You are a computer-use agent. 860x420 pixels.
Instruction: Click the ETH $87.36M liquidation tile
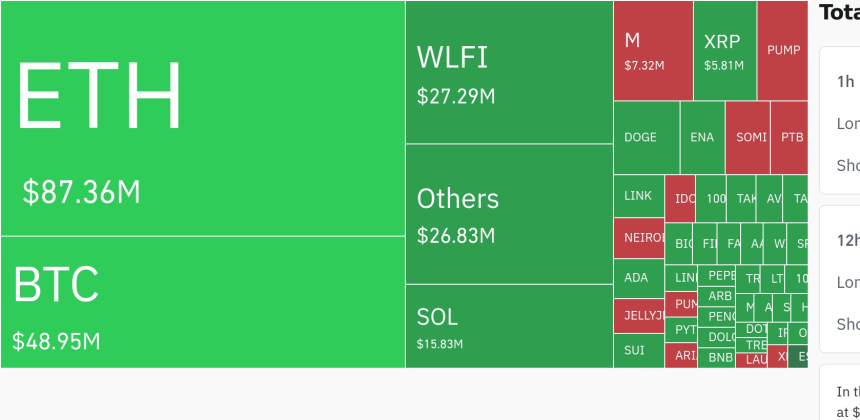click(x=202, y=118)
